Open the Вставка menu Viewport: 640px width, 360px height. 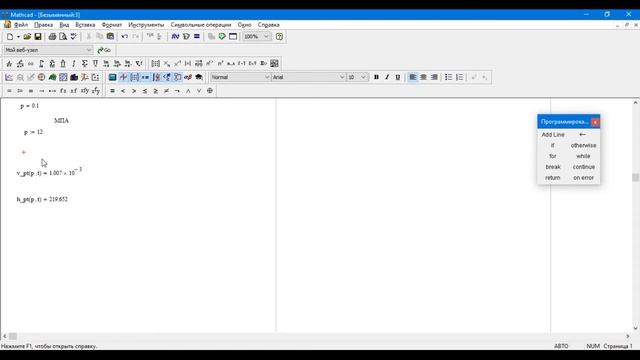pos(85,25)
